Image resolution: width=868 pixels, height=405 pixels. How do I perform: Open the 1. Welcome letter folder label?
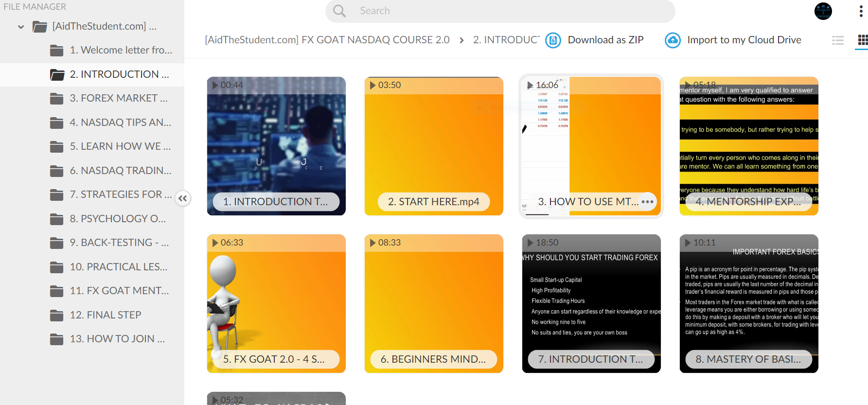[x=121, y=50]
